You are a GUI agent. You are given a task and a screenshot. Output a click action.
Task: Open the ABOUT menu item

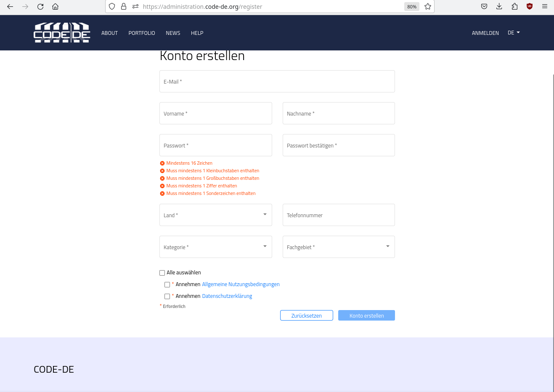[x=109, y=33]
